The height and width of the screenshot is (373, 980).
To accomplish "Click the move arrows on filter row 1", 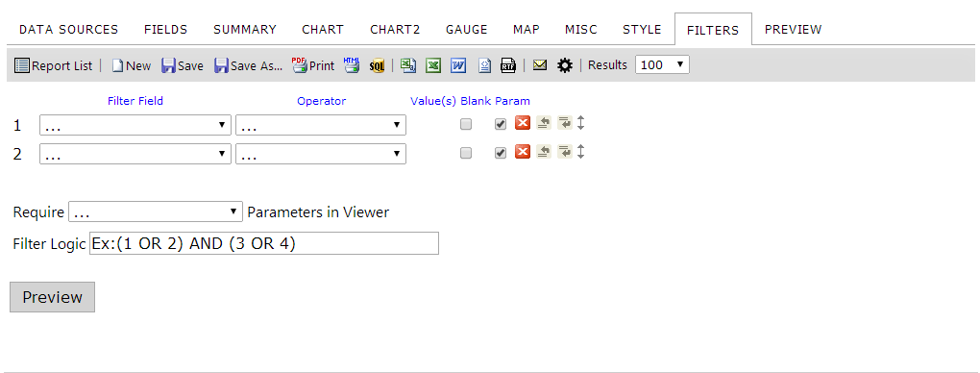I will tap(580, 123).
